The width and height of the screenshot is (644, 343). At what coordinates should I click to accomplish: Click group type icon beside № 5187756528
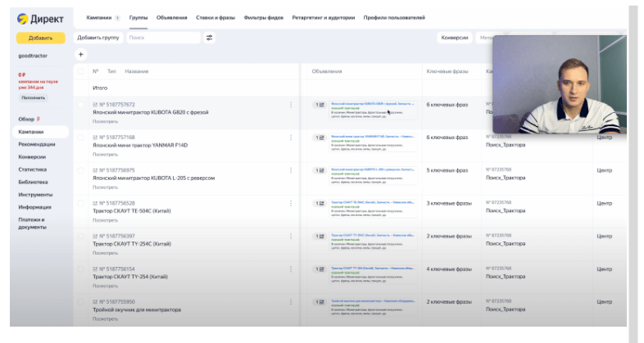point(95,203)
